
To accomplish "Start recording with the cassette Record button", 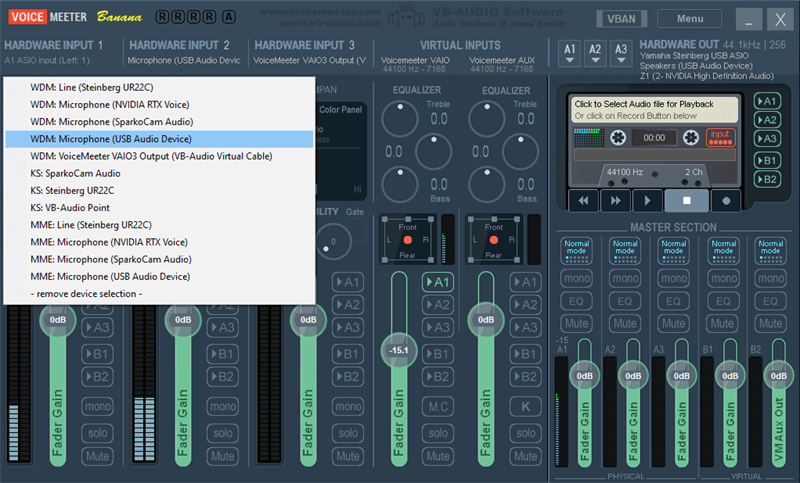I will pyautogui.click(x=726, y=199).
